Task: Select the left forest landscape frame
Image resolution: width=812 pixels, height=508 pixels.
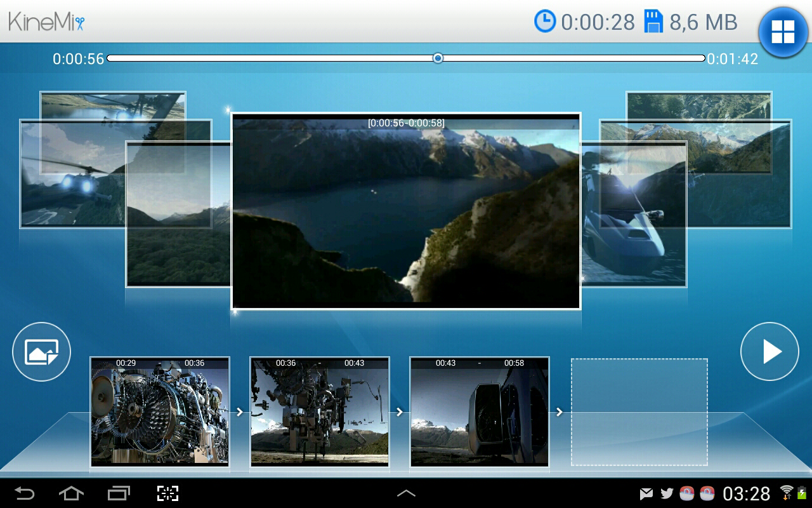Action: [178, 214]
